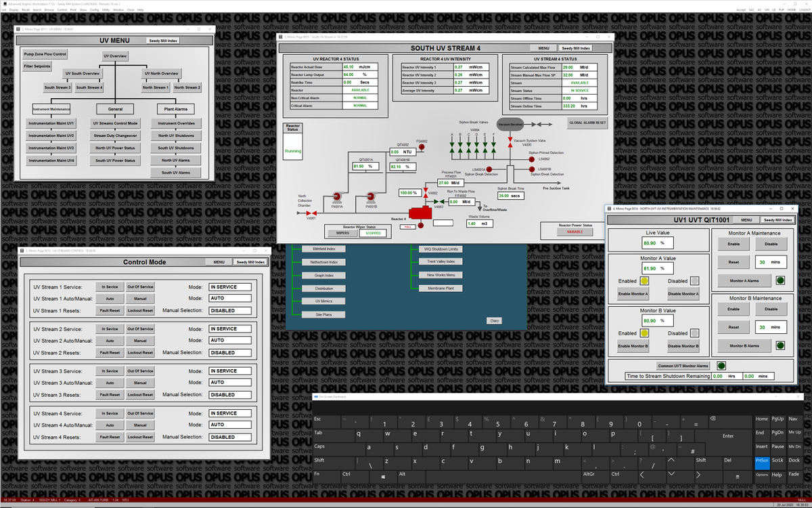The height and width of the screenshot is (508, 812).
Task: Click Monitor A Enabled yellow indicator
Action: click(x=644, y=280)
